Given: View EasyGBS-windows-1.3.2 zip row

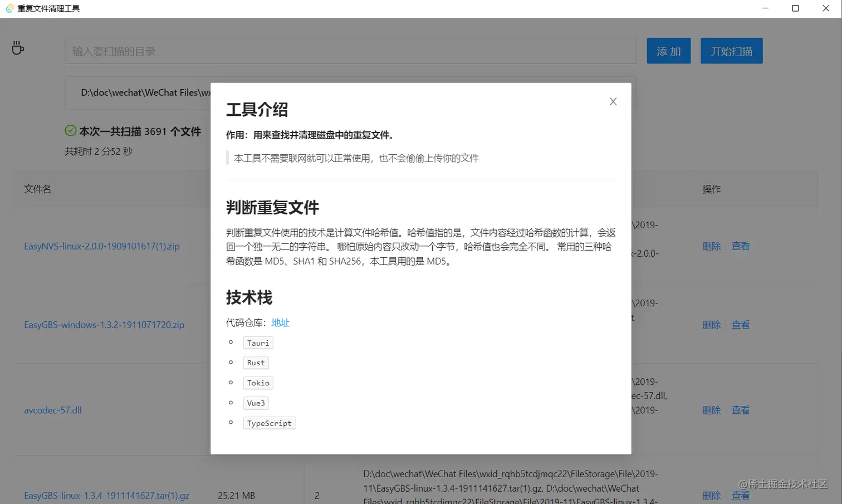Looking at the screenshot, I should (x=741, y=325).
